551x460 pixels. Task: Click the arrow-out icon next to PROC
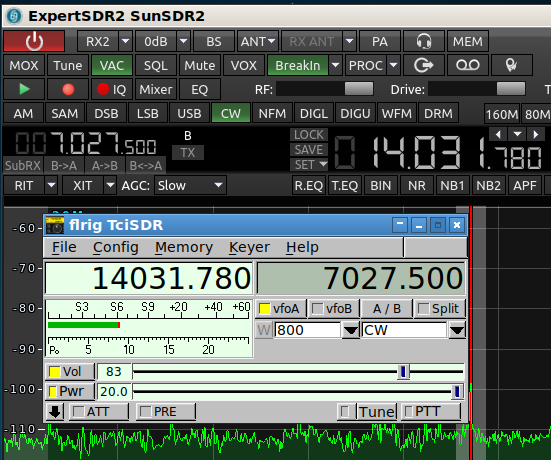(424, 65)
